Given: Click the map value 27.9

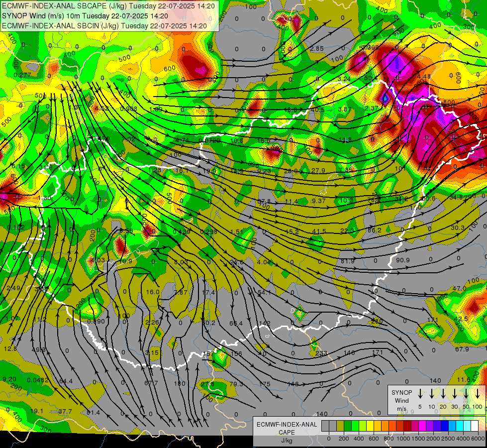Looking at the screenshot, I should [x=318, y=170].
